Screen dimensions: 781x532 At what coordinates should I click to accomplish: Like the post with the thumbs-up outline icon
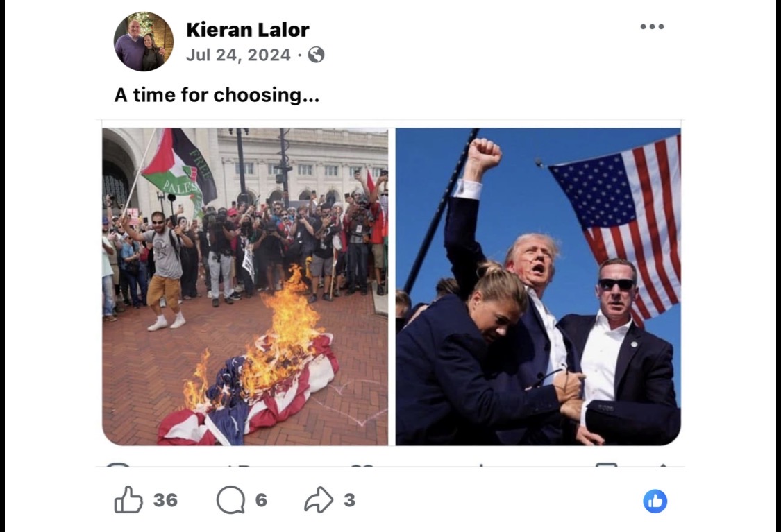[128, 499]
